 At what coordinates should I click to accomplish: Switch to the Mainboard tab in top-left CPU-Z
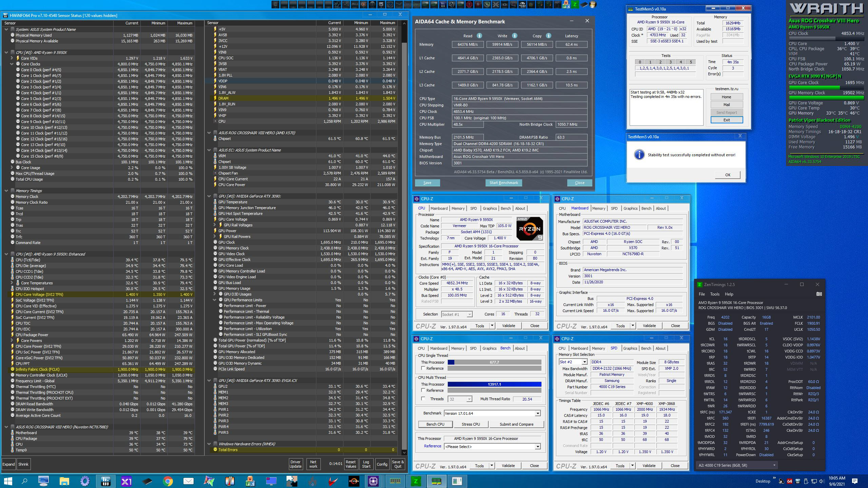(x=439, y=208)
